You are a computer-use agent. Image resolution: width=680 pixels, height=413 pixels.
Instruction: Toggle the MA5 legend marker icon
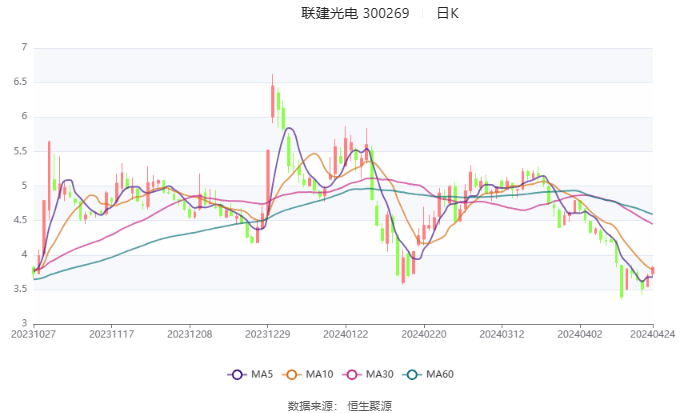237,374
